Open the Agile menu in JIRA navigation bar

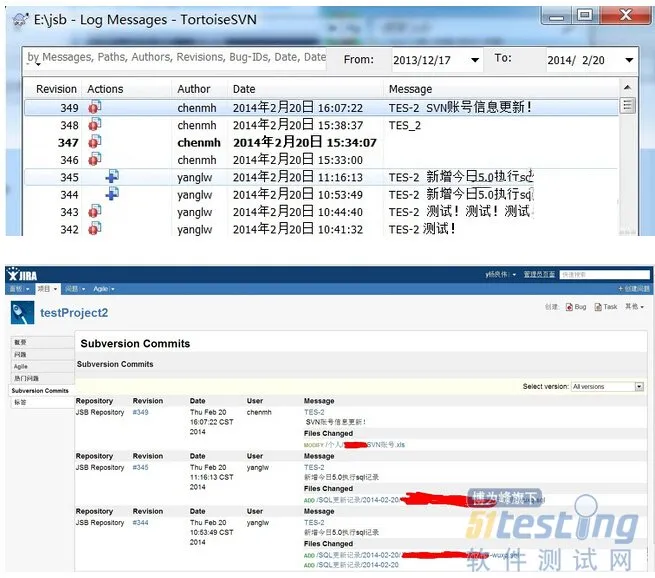(104, 289)
